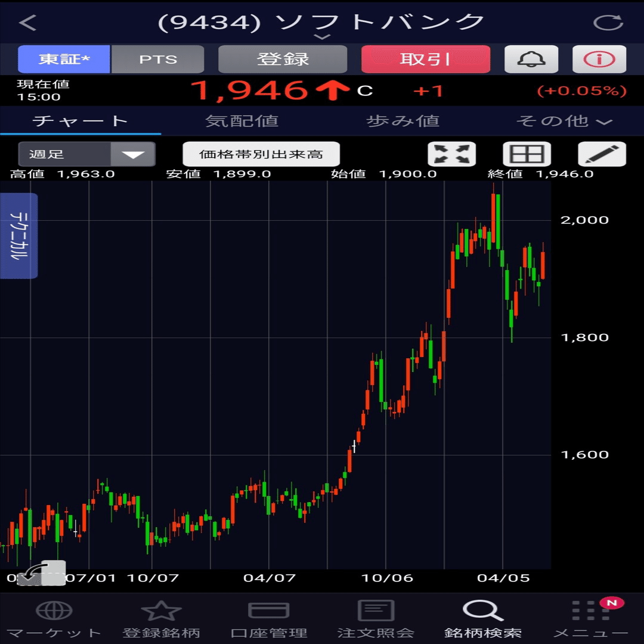644x644 pixels.
Task: Tap the 安値 1,899.0 value
Action: 242,174
